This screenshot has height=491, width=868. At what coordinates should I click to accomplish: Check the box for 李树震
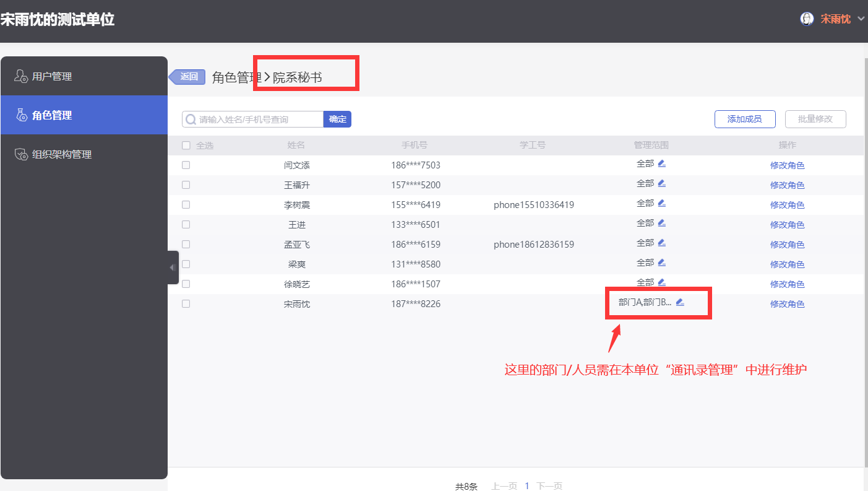(186, 205)
